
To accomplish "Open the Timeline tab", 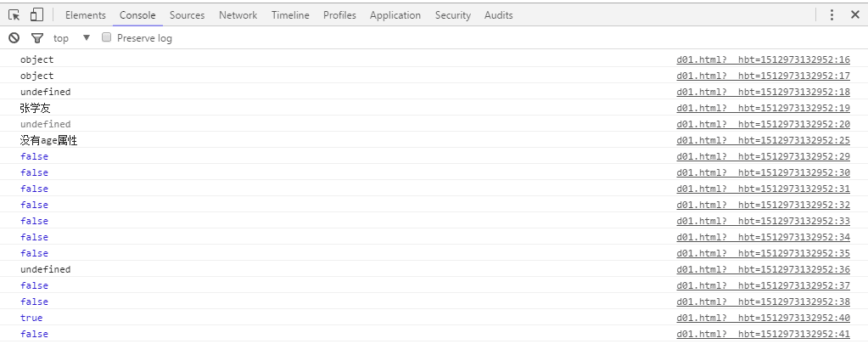I will pyautogui.click(x=290, y=15).
